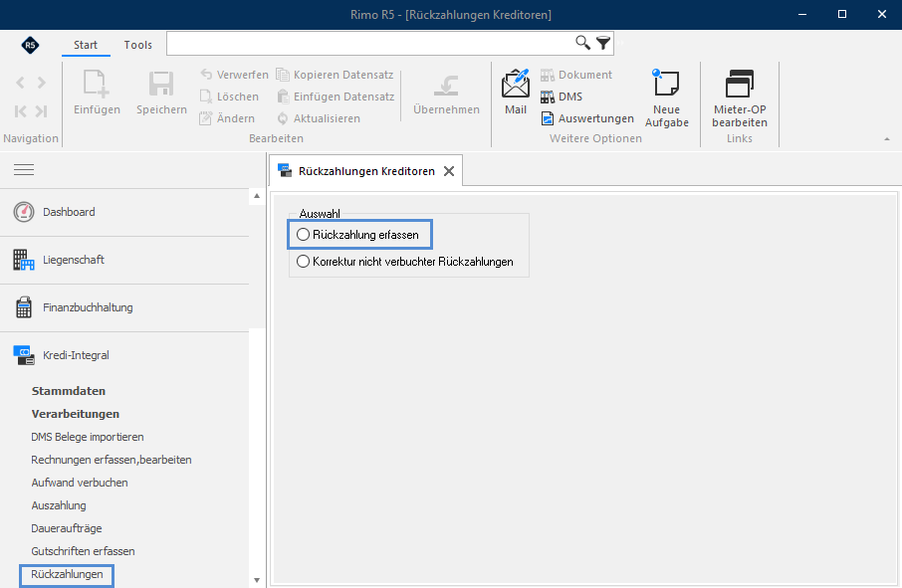Select Rückzahlung erfassen radio option
The width and height of the screenshot is (902, 588).
357,235
